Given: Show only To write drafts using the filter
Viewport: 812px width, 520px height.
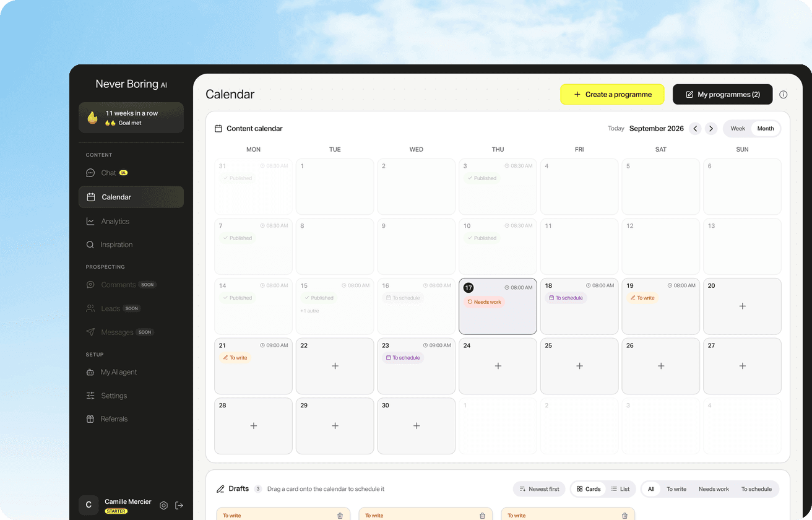Looking at the screenshot, I should coord(676,489).
